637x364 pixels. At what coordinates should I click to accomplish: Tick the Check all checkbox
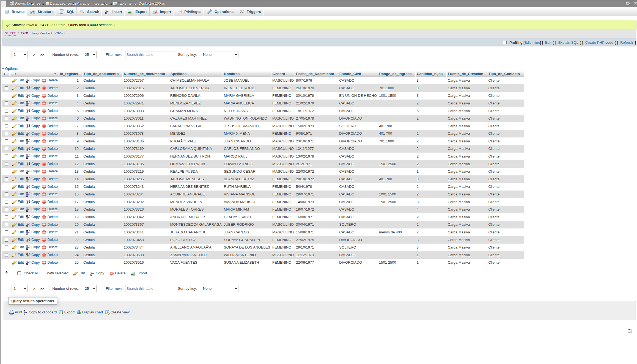(19, 273)
